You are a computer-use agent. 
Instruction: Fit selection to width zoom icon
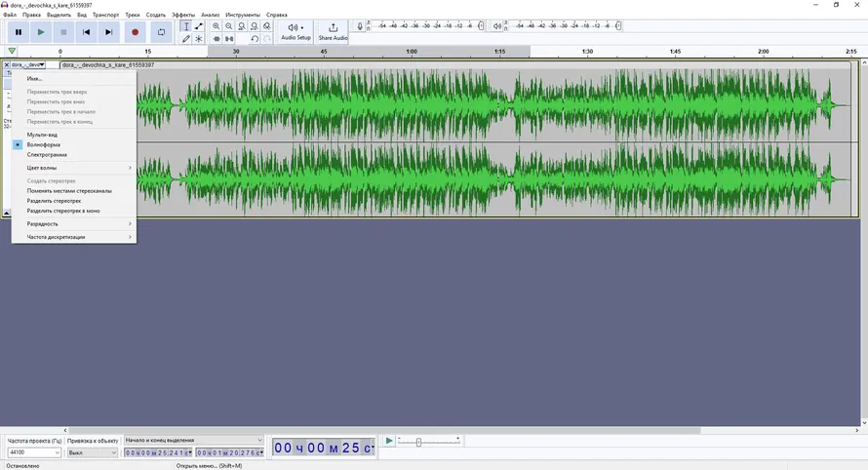click(241, 26)
